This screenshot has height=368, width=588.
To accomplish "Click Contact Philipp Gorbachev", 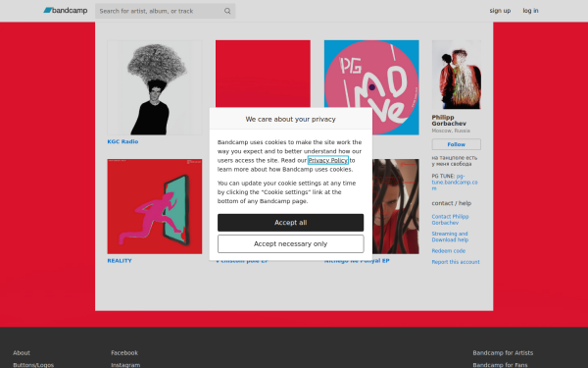I will [x=450, y=220].
